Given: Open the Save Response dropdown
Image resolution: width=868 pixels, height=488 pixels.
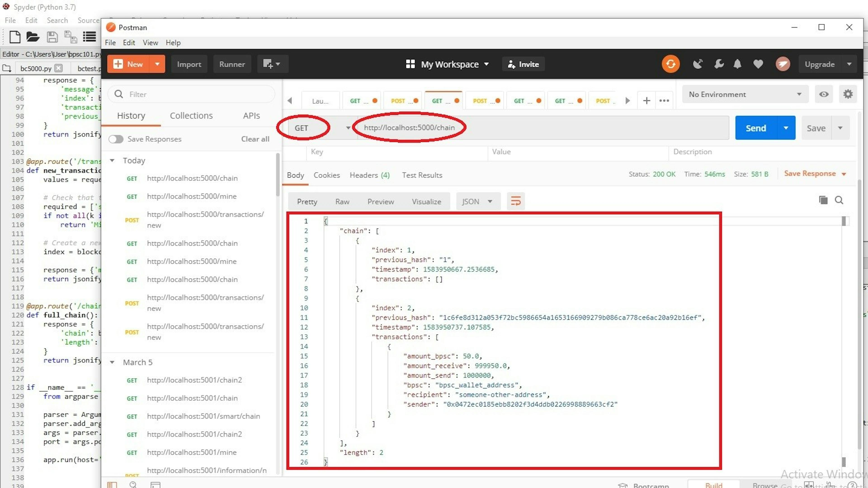Looking at the screenshot, I should (x=815, y=174).
